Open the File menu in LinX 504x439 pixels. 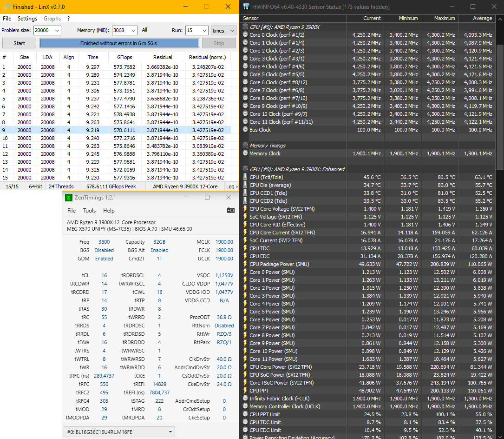(7, 19)
